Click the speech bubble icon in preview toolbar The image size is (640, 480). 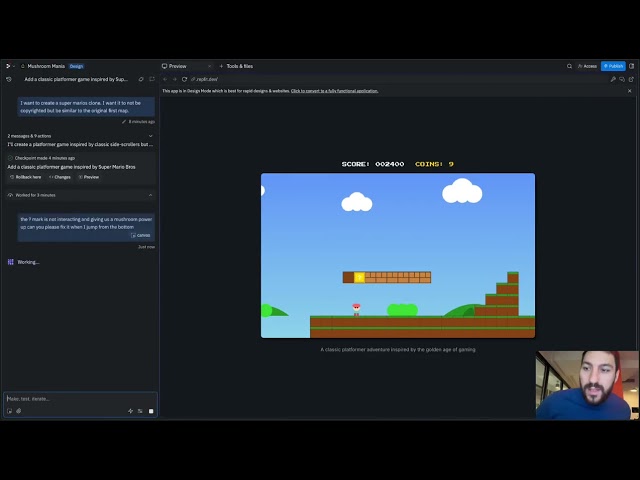click(x=622, y=79)
